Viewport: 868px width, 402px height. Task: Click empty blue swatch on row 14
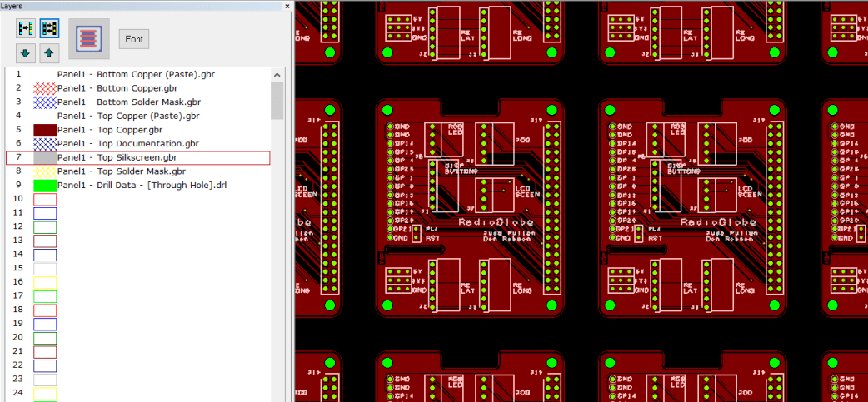(x=45, y=255)
